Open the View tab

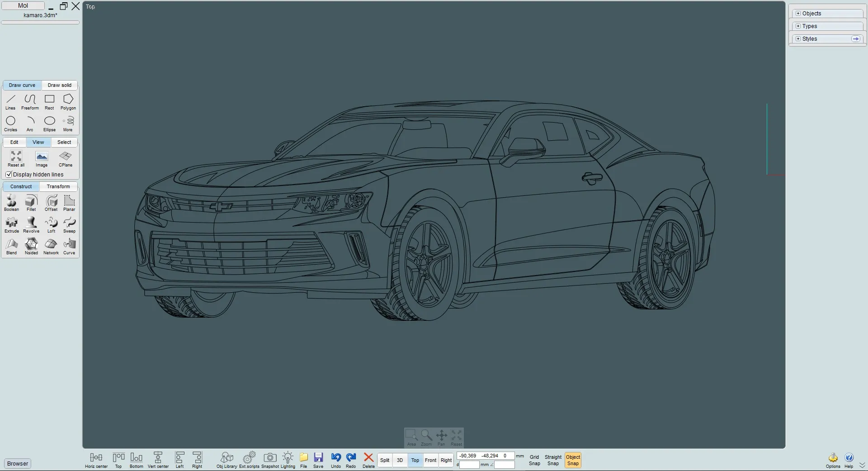pos(38,142)
